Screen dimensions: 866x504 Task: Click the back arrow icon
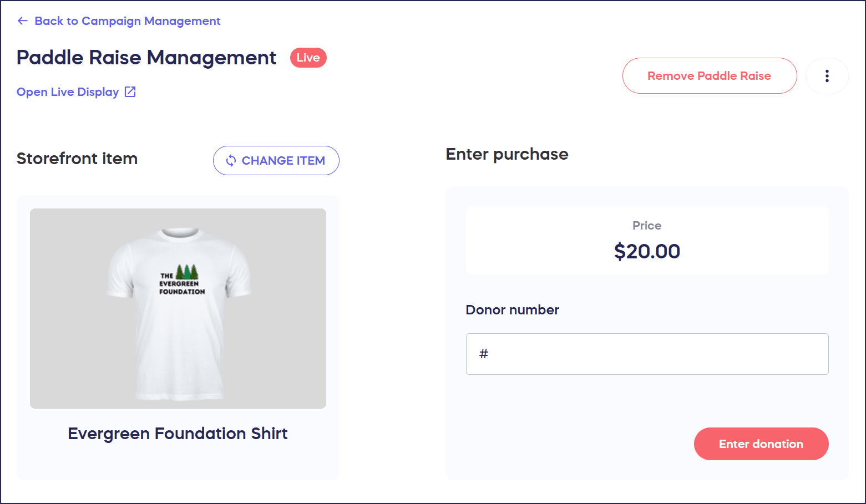pyautogui.click(x=22, y=21)
